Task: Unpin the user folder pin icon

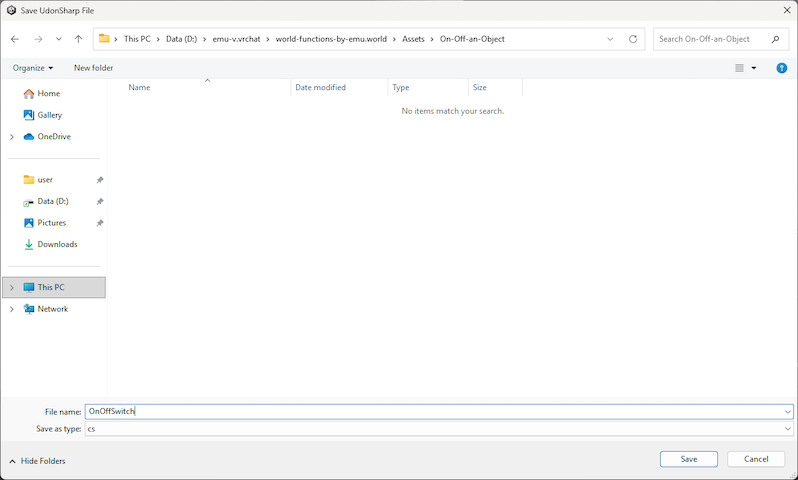Action: [x=99, y=180]
